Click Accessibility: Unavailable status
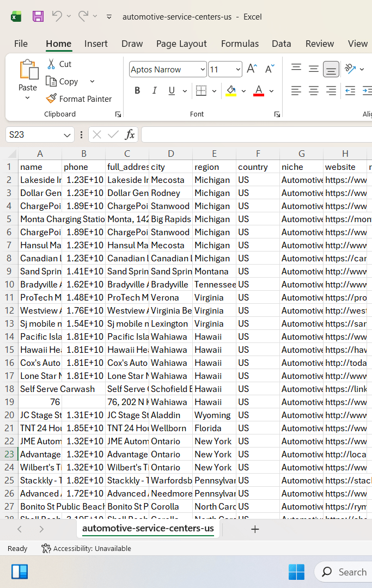372x588 pixels. tap(86, 549)
